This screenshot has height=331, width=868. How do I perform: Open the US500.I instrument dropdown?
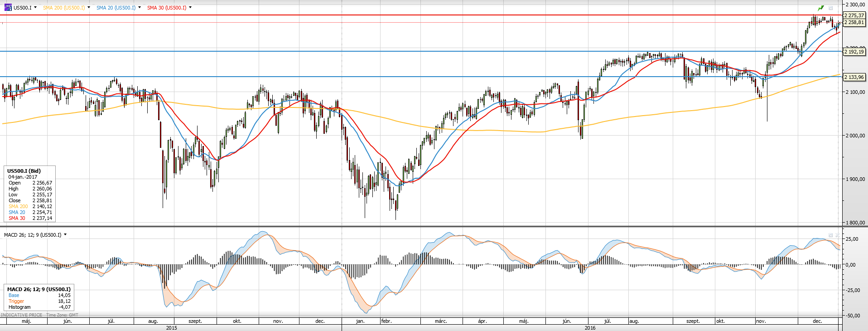coord(35,7)
